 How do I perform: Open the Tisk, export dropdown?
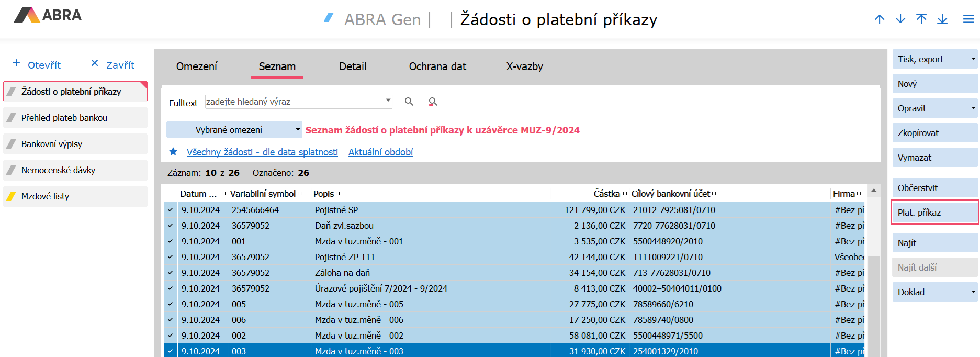[973, 59]
